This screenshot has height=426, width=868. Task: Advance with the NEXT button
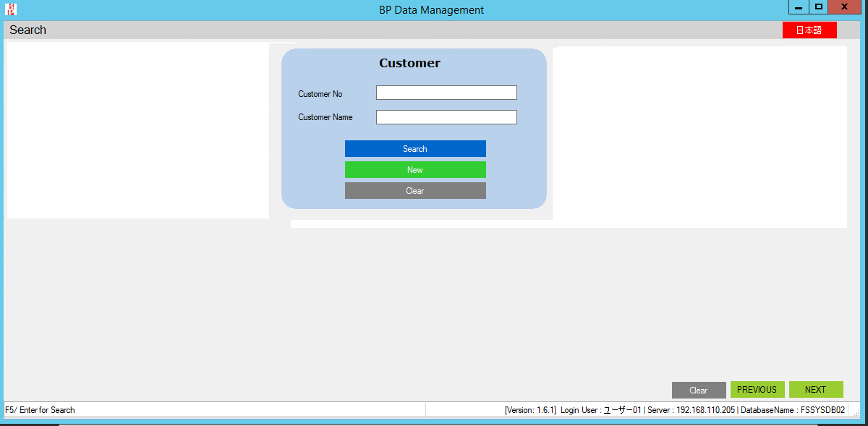point(816,390)
